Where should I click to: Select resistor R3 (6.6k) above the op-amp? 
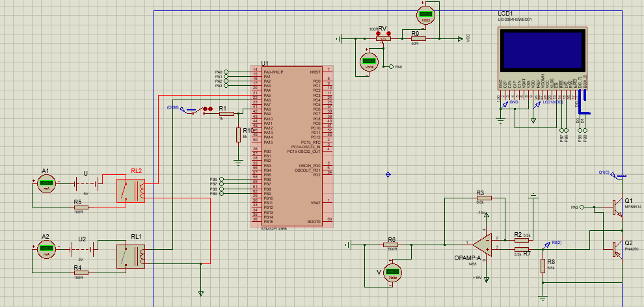tap(483, 198)
